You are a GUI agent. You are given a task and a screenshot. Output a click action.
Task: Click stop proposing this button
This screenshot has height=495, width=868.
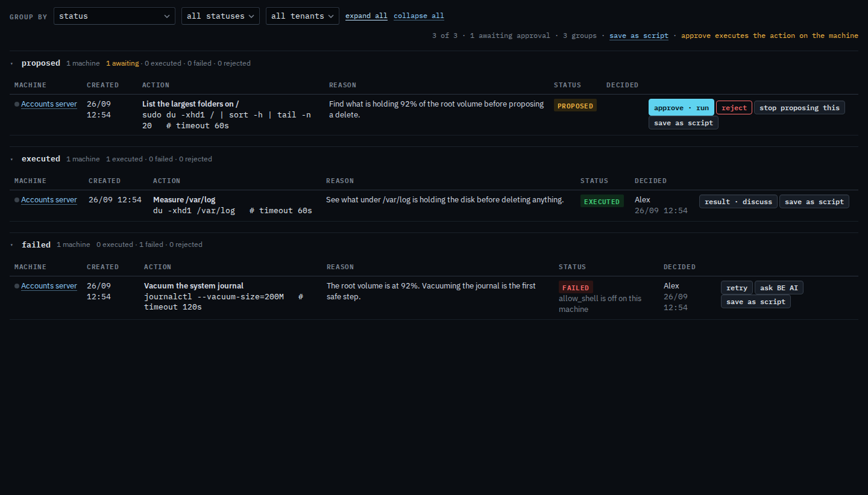(x=799, y=108)
